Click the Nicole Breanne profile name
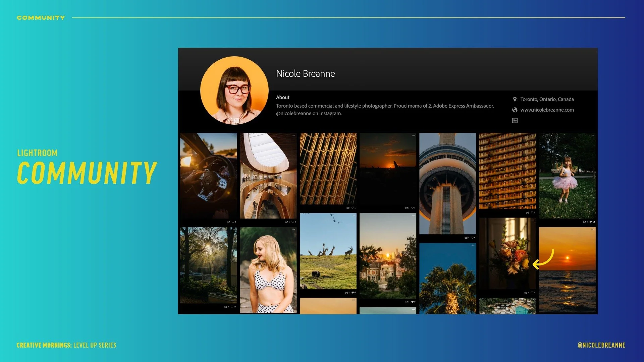644x362 pixels. coord(305,74)
